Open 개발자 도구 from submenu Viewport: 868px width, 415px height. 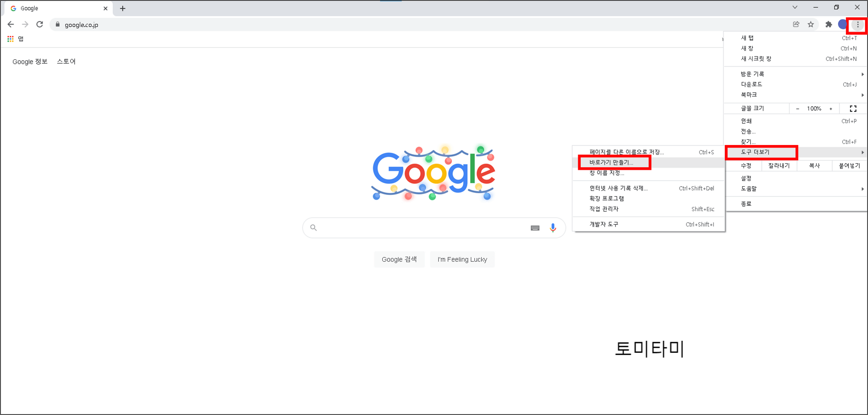point(648,224)
